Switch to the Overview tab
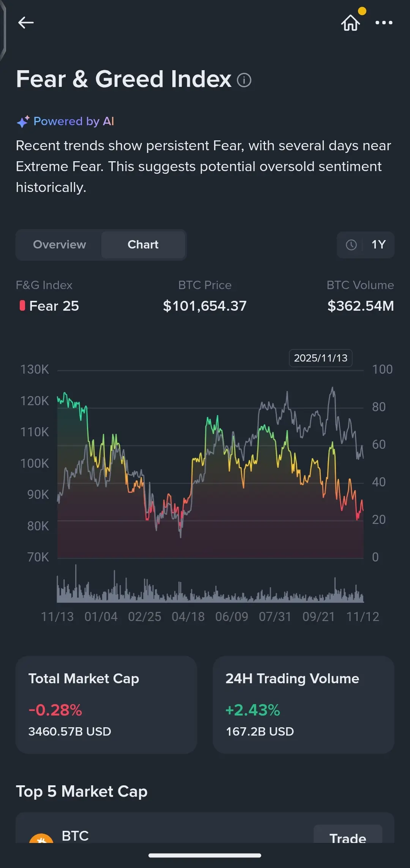Image resolution: width=410 pixels, height=868 pixels. click(x=60, y=245)
